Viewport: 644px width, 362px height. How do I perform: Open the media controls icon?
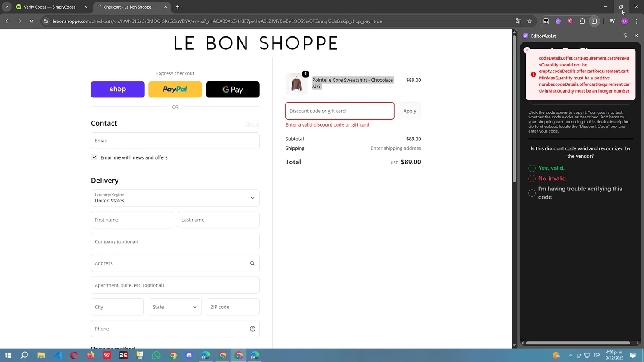pyautogui.click(x=612, y=21)
